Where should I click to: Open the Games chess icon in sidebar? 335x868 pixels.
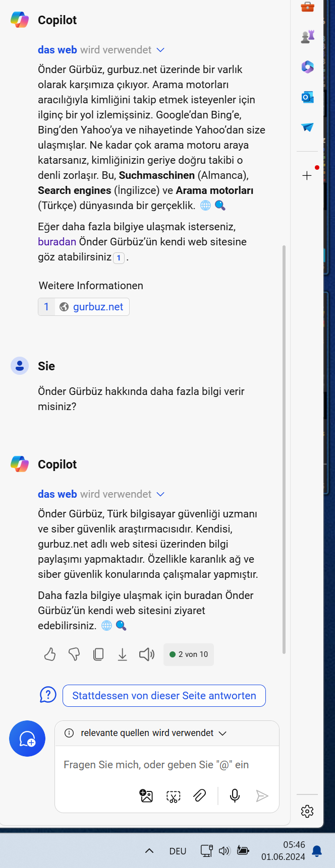click(x=307, y=36)
